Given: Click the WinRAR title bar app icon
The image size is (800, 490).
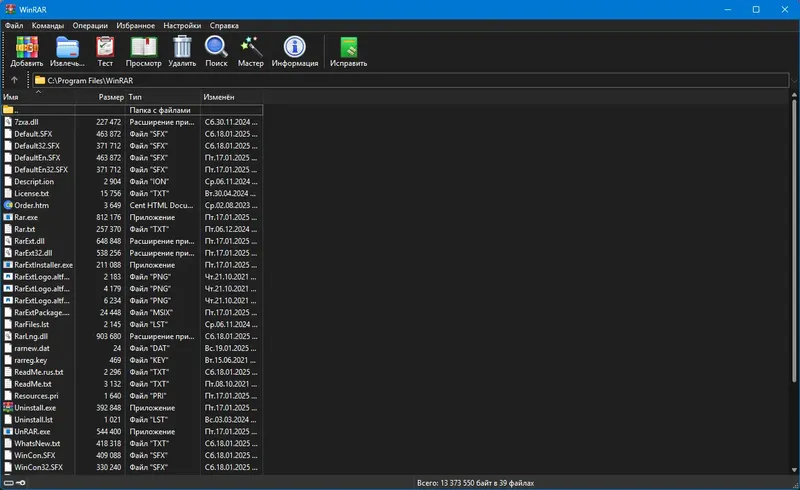Looking at the screenshot, I should pos(10,9).
